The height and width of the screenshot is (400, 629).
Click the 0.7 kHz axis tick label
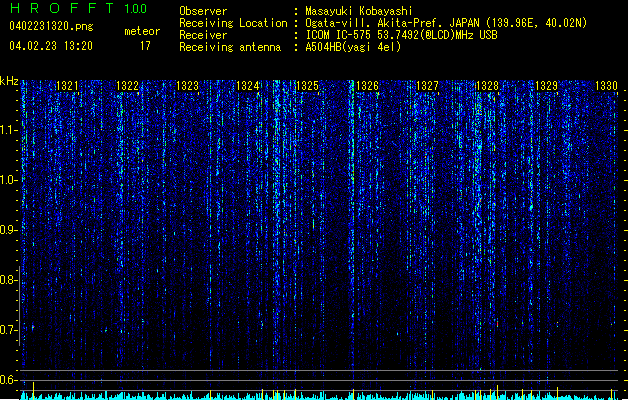(x=8, y=330)
